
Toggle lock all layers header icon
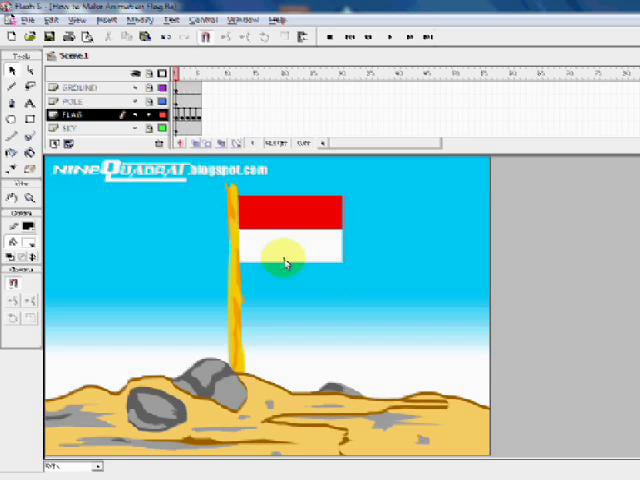[x=149, y=73]
